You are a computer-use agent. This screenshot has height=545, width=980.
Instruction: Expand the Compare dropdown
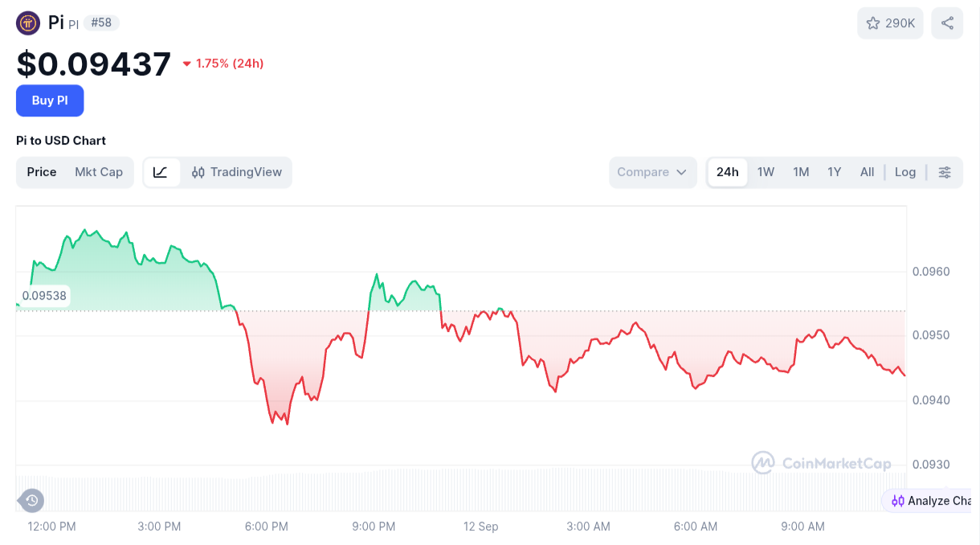652,172
